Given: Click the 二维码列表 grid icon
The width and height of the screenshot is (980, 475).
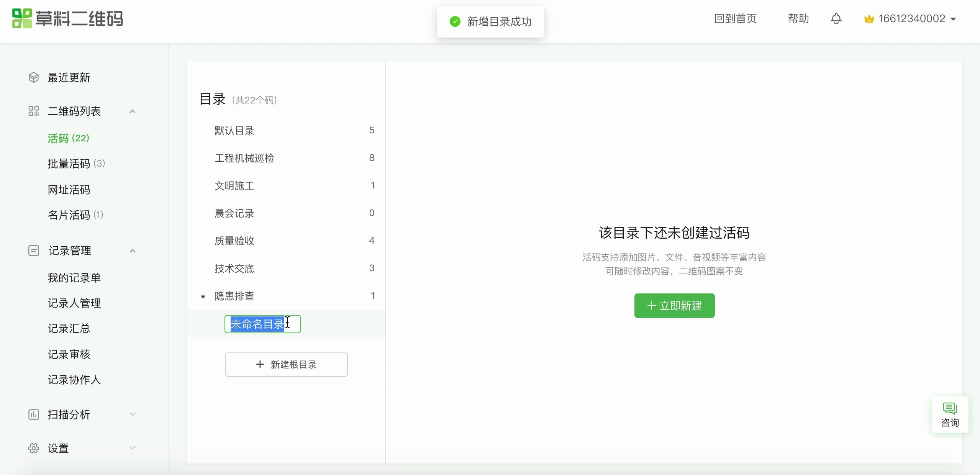Looking at the screenshot, I should 34,111.
